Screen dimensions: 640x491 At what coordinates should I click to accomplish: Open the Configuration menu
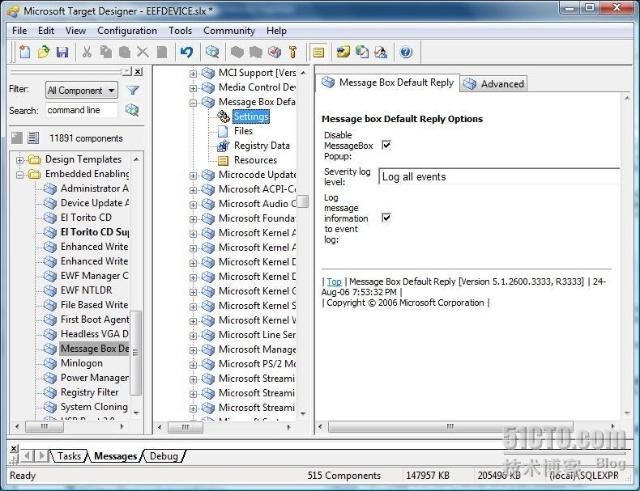(127, 31)
